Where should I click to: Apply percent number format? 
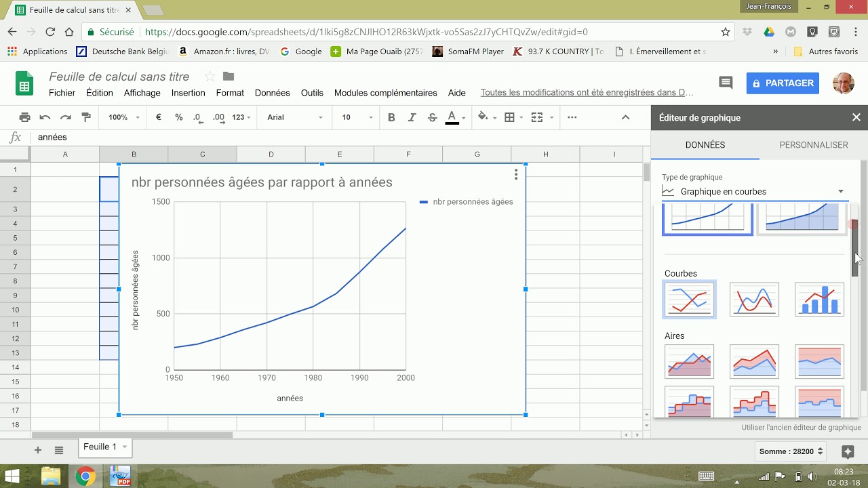178,117
